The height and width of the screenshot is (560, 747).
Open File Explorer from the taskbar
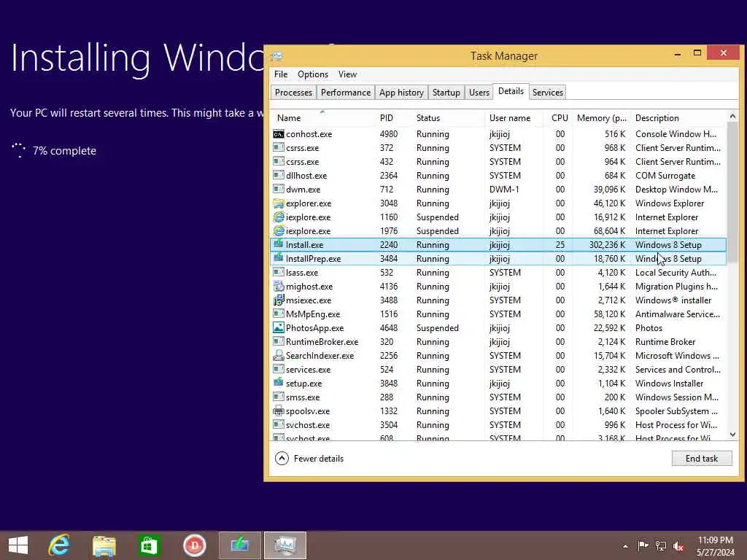point(104,545)
